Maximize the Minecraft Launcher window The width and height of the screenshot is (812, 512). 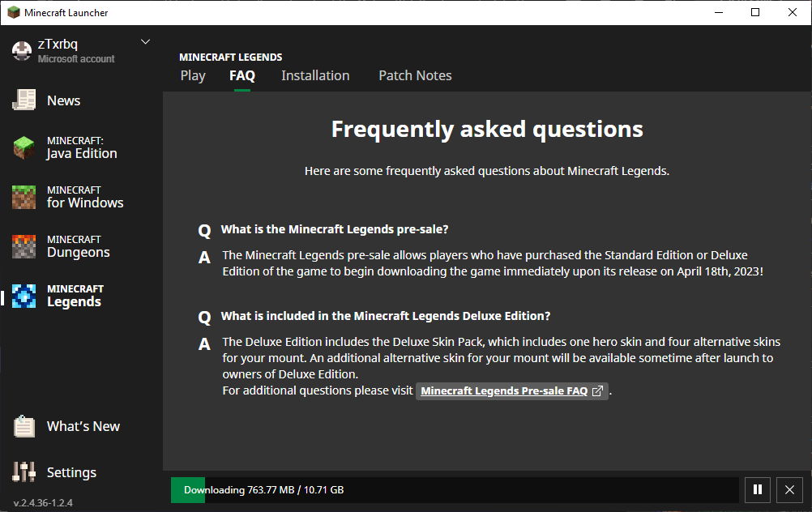(x=755, y=12)
